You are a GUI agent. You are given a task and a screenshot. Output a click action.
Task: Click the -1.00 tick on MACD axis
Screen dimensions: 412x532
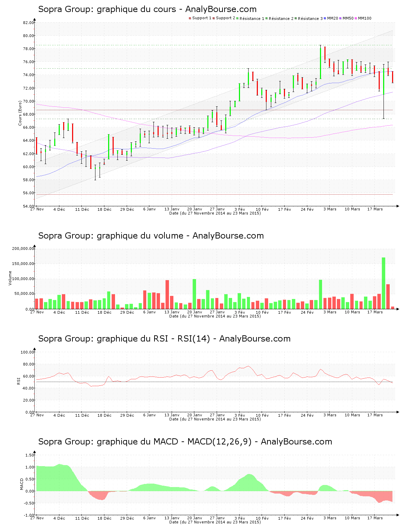click(29, 515)
